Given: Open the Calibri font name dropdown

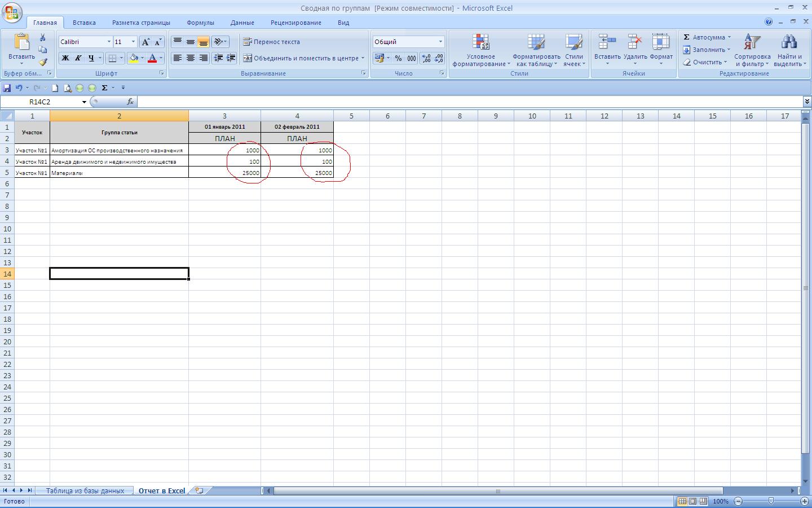Looking at the screenshot, I should pyautogui.click(x=109, y=42).
